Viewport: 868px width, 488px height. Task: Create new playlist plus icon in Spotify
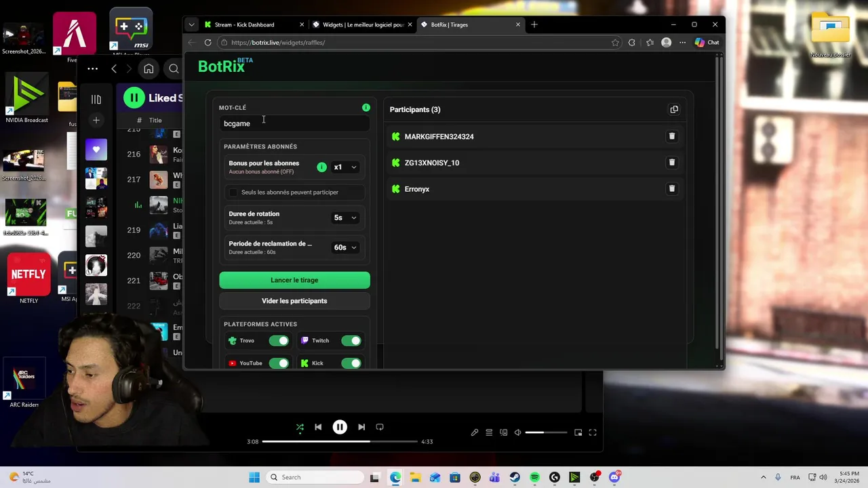tap(96, 121)
